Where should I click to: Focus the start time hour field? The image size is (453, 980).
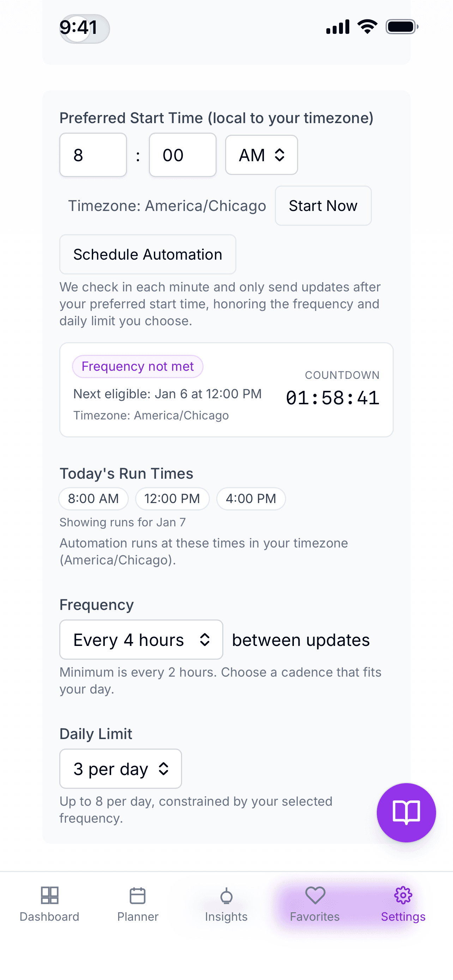point(93,155)
